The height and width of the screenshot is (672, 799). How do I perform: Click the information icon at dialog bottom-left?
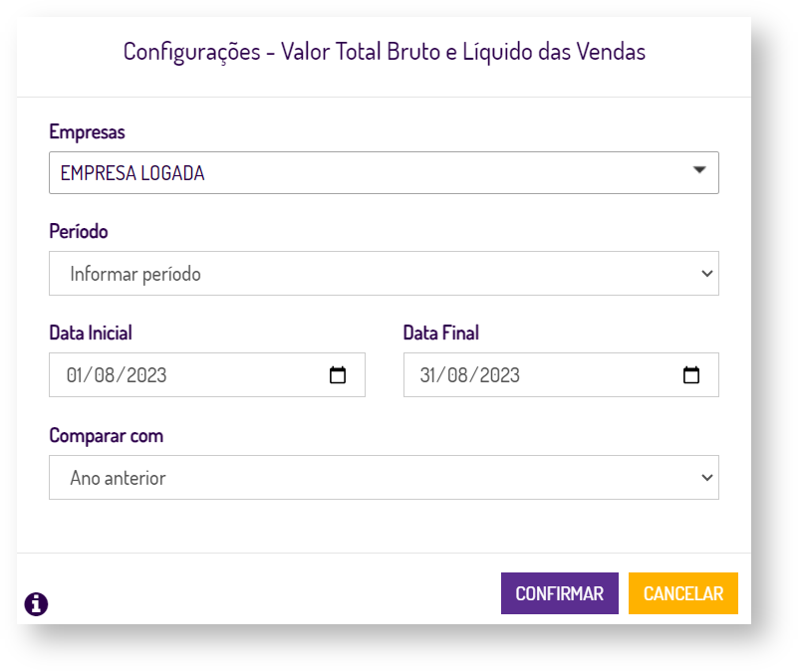(x=36, y=603)
